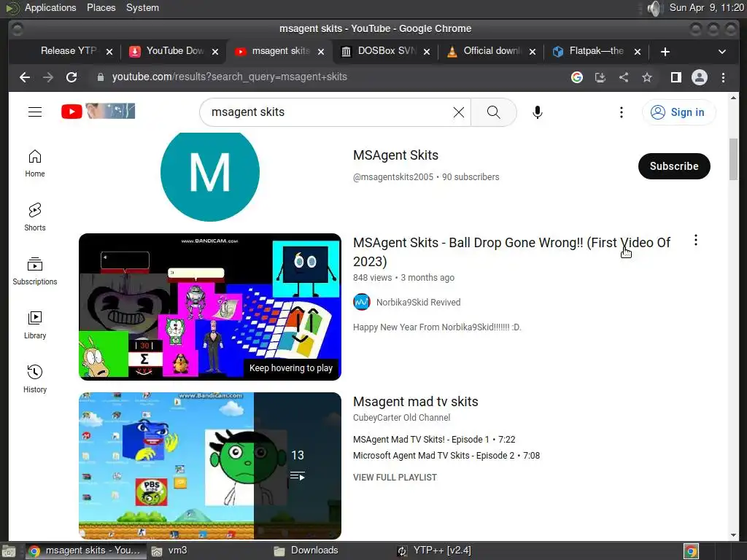The height and width of the screenshot is (560, 747).
Task: Open new tab with plus button
Action: click(x=665, y=52)
